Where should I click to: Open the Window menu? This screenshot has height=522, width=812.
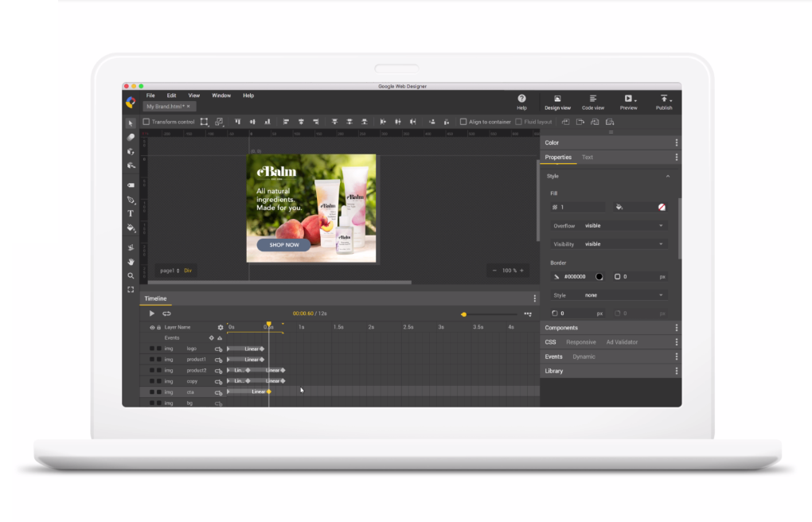point(221,95)
